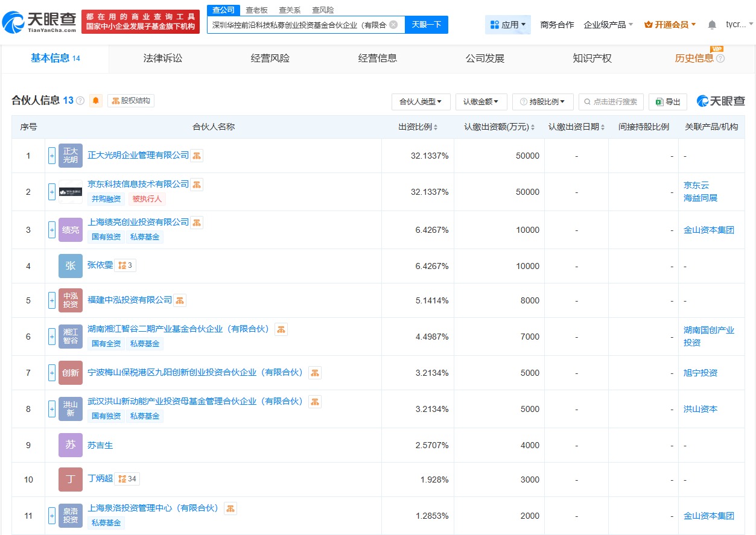The height and width of the screenshot is (535, 756).
Task: Expand row 8 武汉洪山新动能产业投资母基金
Action: pos(52,409)
